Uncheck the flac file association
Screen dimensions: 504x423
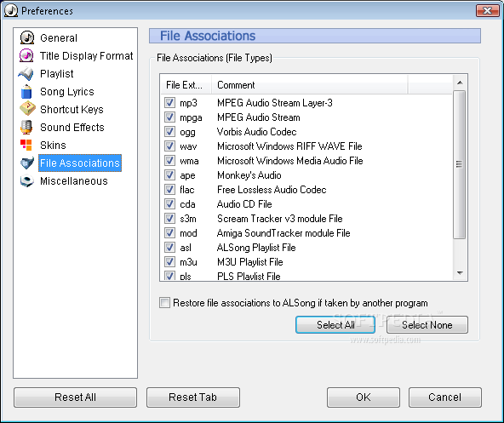click(x=169, y=189)
